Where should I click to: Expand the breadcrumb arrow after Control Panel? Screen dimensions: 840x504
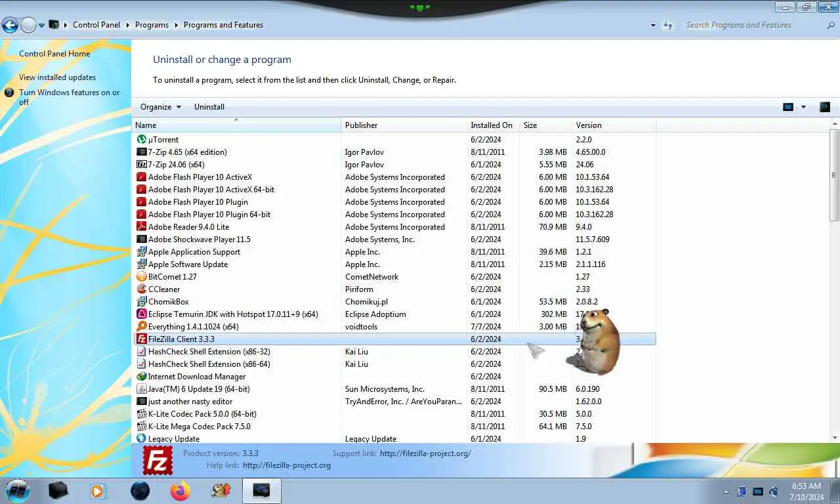(128, 25)
